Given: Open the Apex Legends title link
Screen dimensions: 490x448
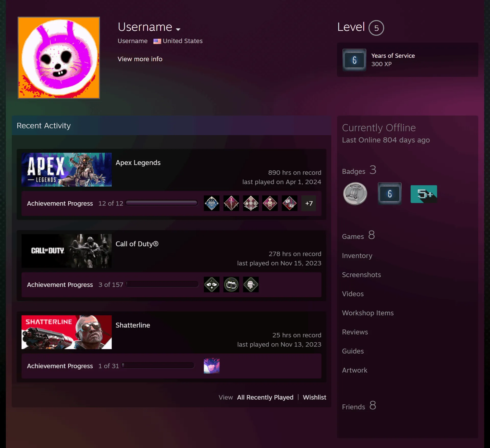Looking at the screenshot, I should (138, 163).
